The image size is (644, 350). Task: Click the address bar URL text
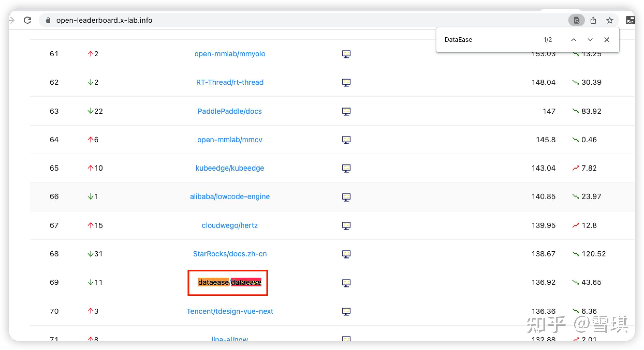pos(104,20)
